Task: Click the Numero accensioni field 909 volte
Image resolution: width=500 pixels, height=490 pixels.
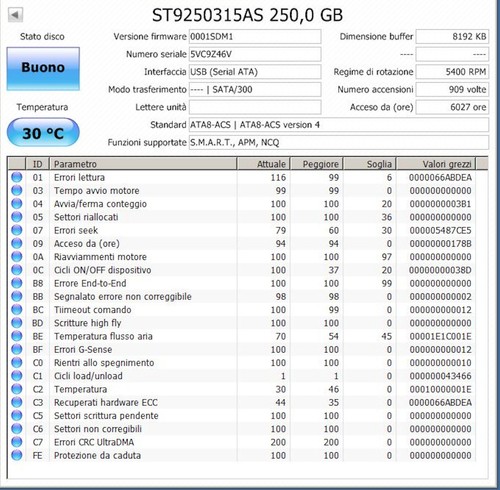Action: 452,90
